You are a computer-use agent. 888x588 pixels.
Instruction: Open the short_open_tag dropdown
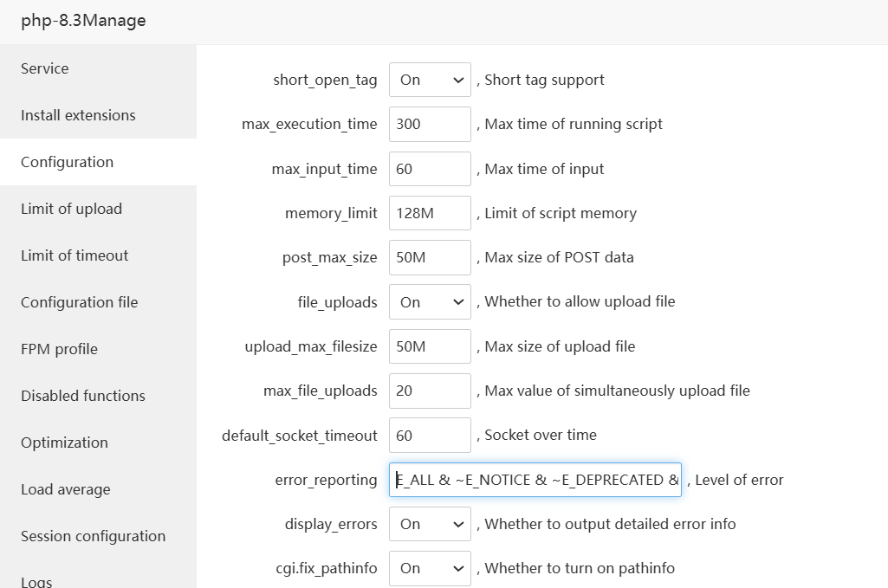pos(430,80)
